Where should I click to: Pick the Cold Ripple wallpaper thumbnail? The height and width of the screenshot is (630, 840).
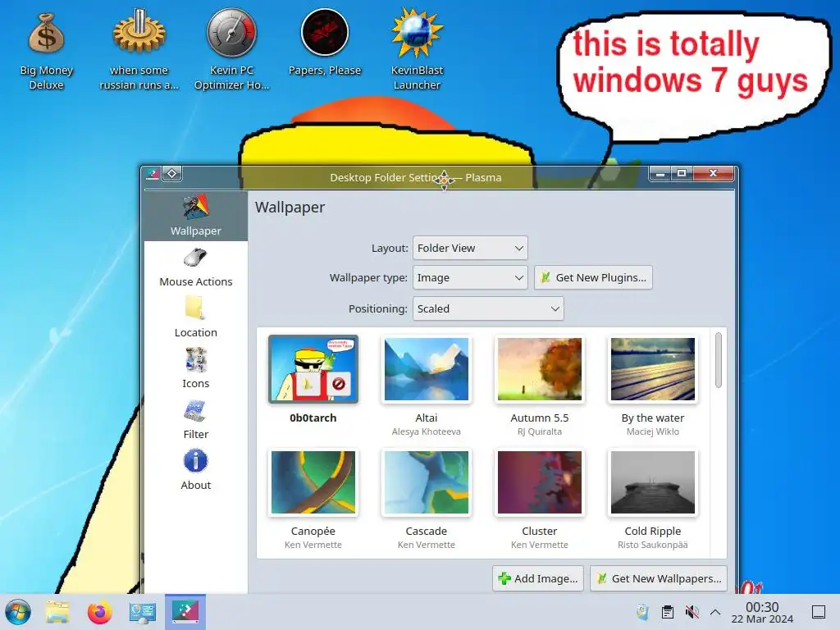click(x=652, y=482)
